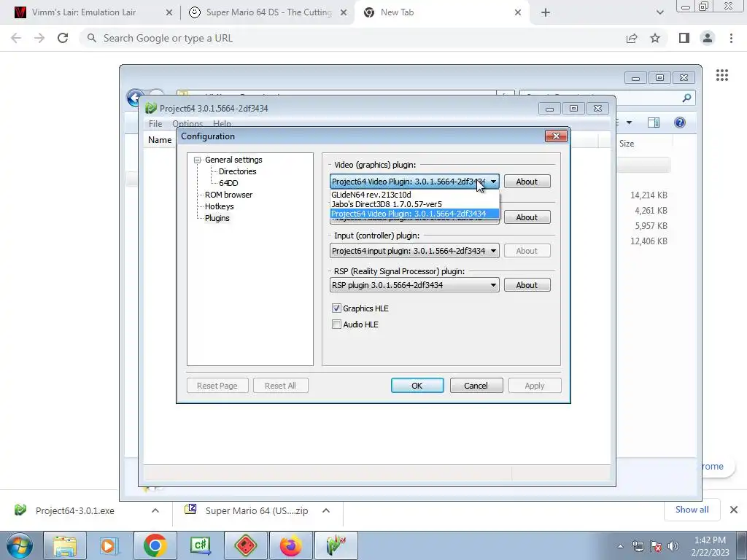Click About for the RSP plugin
Screen dimensions: 747x560
(x=527, y=285)
